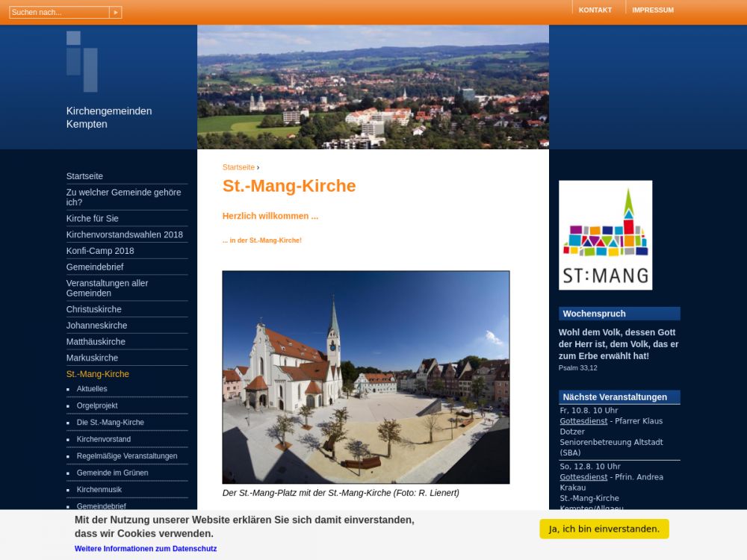Click the Startseite breadcrumb link
Viewport: 747px width, 560px height.
(x=238, y=167)
